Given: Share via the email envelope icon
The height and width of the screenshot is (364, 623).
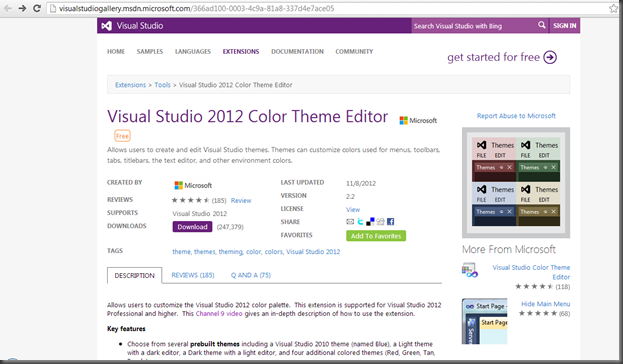Looking at the screenshot, I should tap(350, 222).
